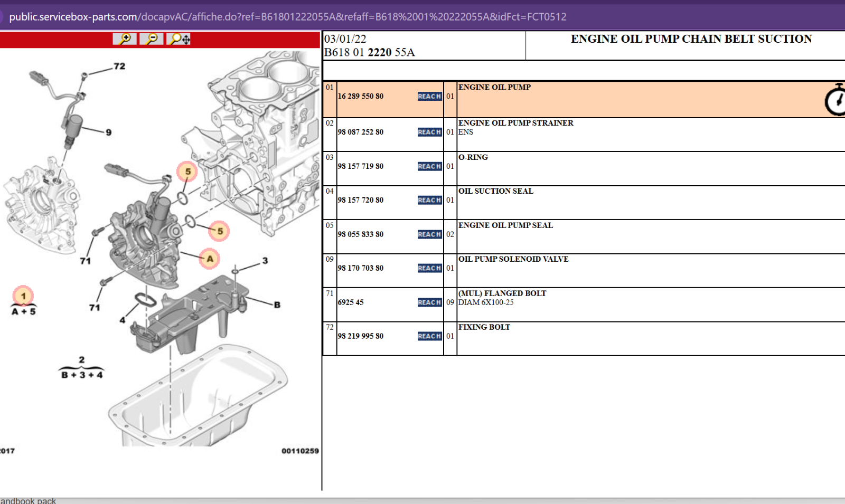Select the (MUL) FLANGED BOLT description
Screen dimensions: 845x504
502,293
